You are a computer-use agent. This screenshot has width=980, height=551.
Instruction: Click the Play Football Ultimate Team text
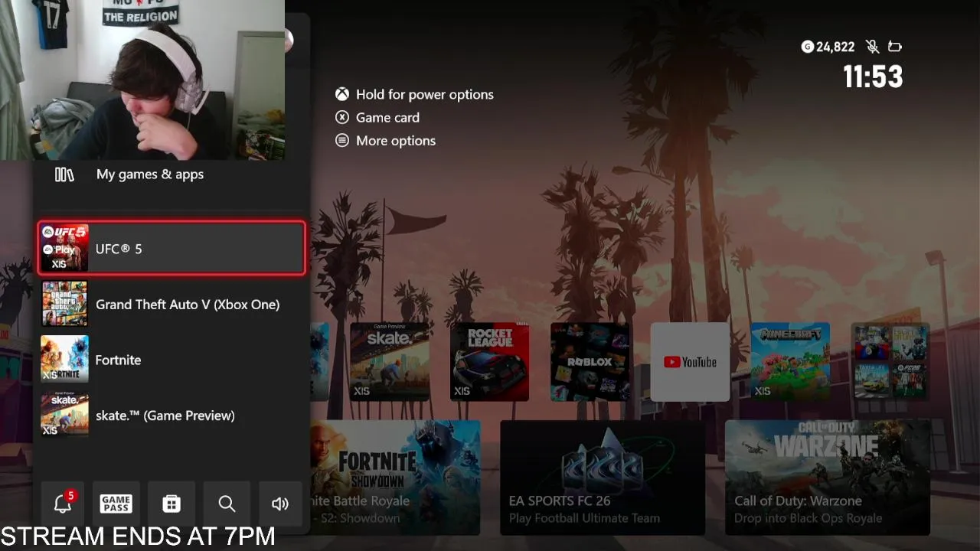[x=584, y=518]
